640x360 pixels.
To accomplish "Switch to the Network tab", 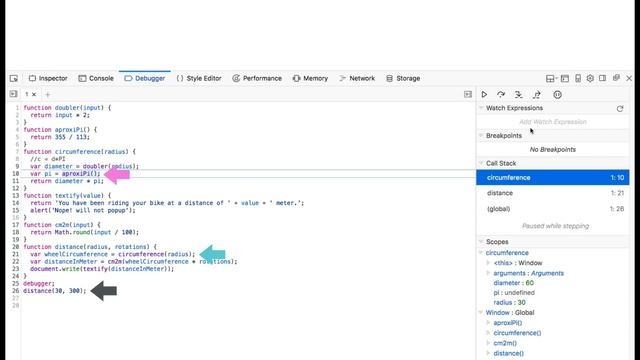I will click(x=357, y=78).
